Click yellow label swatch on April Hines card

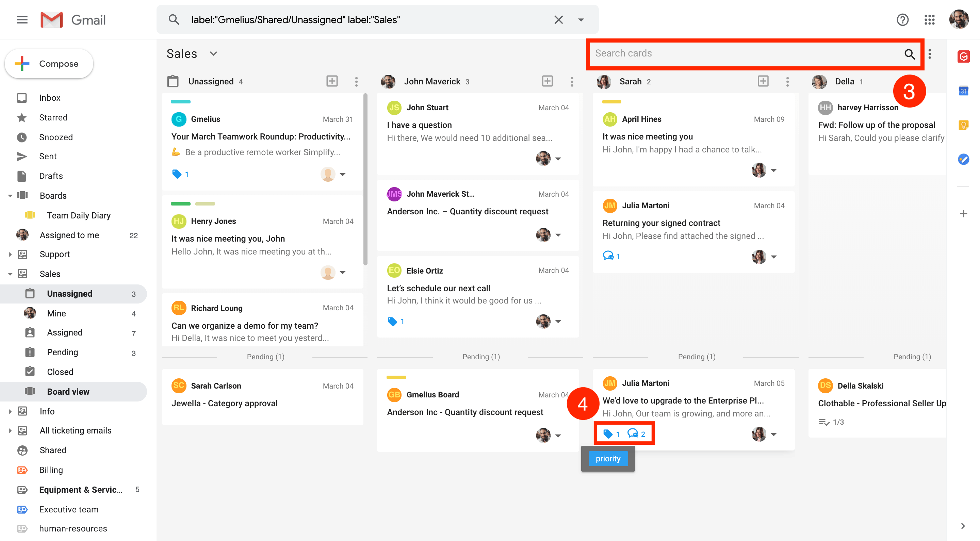click(612, 102)
